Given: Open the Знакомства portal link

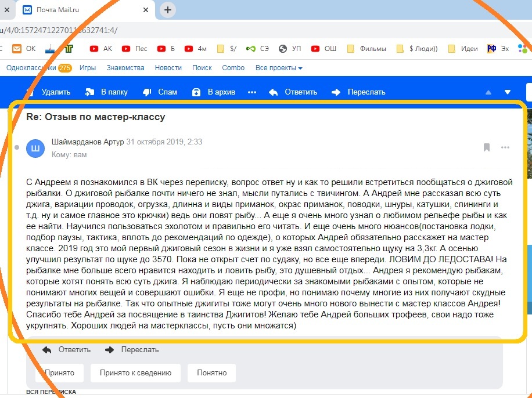Looking at the screenshot, I should [125, 68].
